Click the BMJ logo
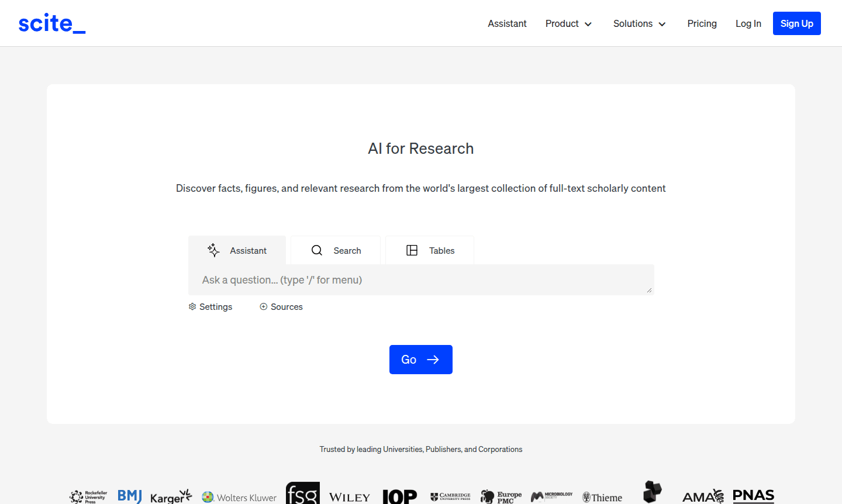This screenshot has width=842, height=504. 129,496
